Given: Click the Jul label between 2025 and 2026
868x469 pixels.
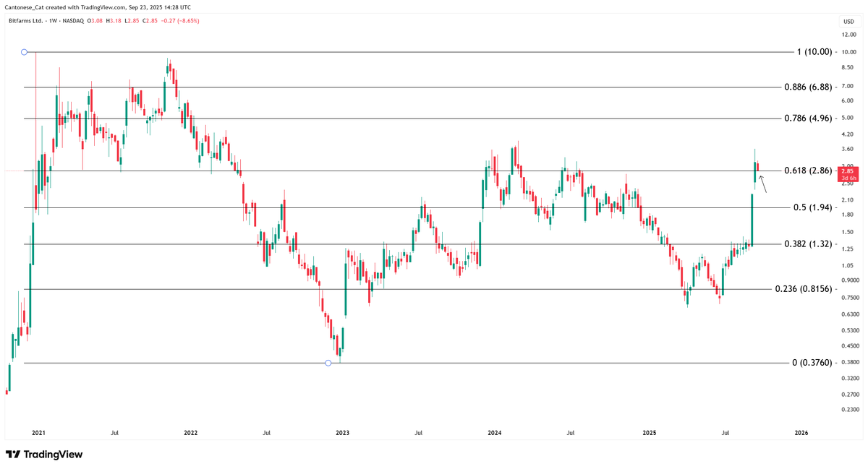Looking at the screenshot, I should click(x=726, y=433).
